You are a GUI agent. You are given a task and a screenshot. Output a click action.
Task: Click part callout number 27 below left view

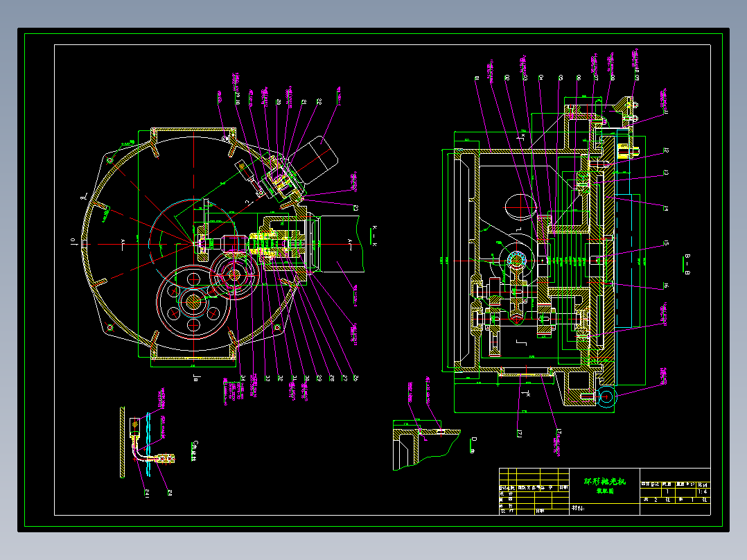[345, 378]
